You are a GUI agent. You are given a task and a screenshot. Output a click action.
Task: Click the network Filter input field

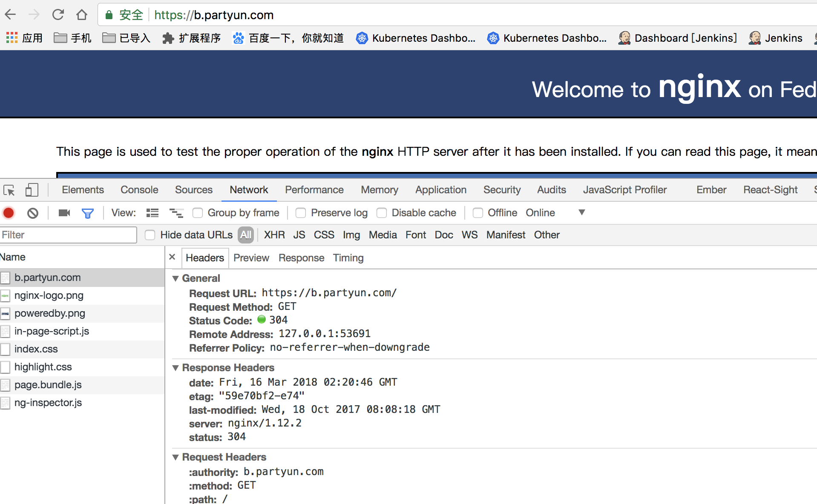(68, 235)
